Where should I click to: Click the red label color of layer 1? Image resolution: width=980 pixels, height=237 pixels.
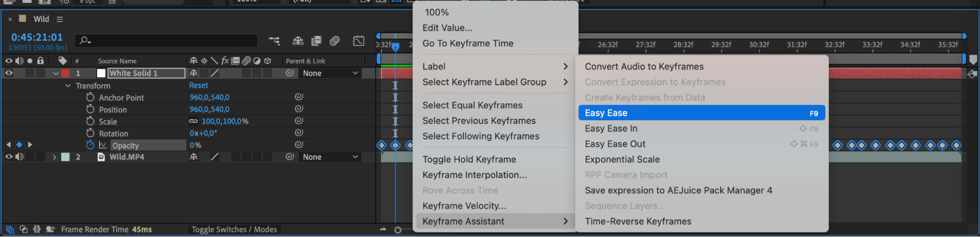click(x=66, y=73)
